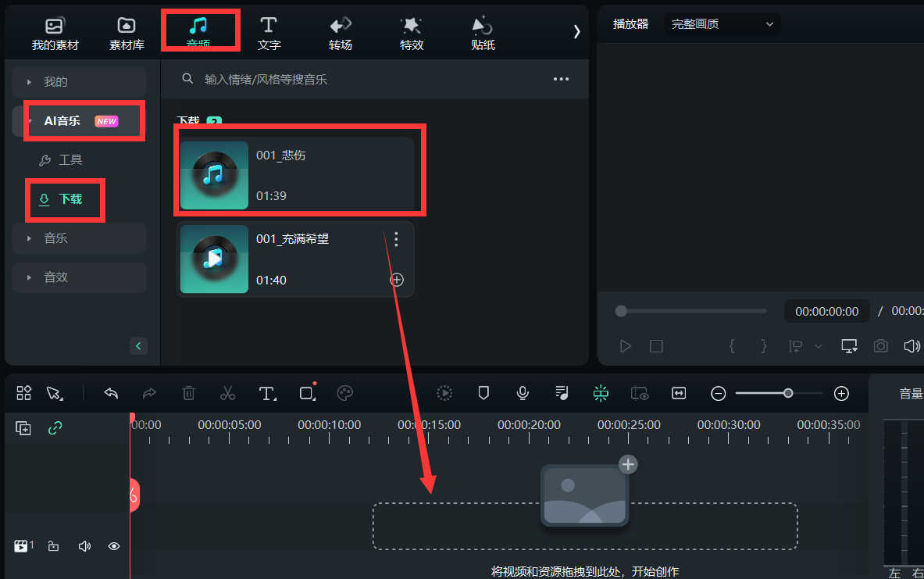Click the plus on the media drop placeholder

tap(628, 465)
